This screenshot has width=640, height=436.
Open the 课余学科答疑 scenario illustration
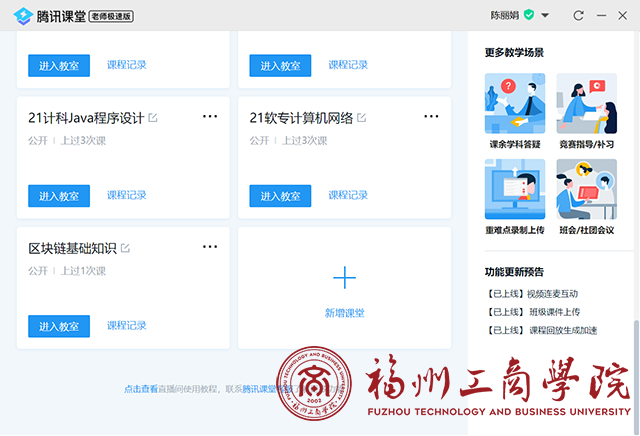coord(514,105)
